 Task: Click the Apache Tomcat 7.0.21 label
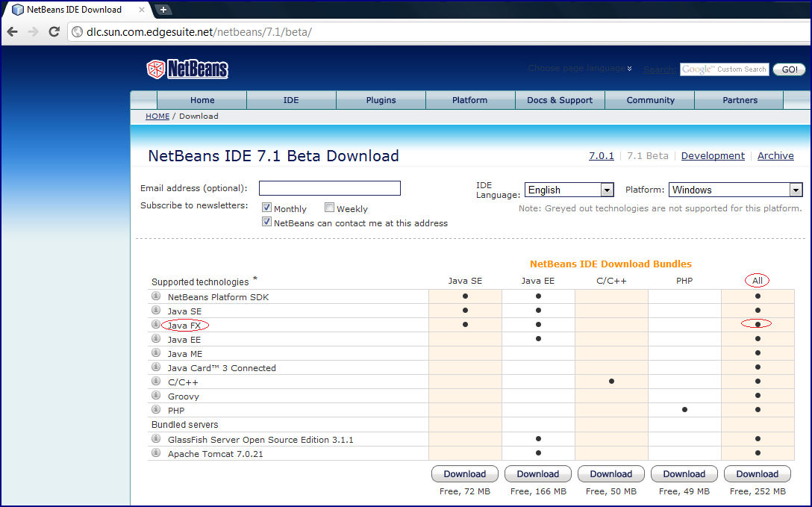coord(216,454)
